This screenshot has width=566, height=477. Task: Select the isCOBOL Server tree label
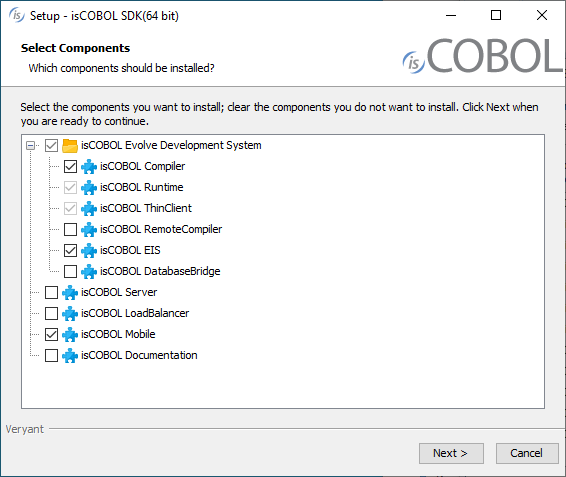pos(119,292)
